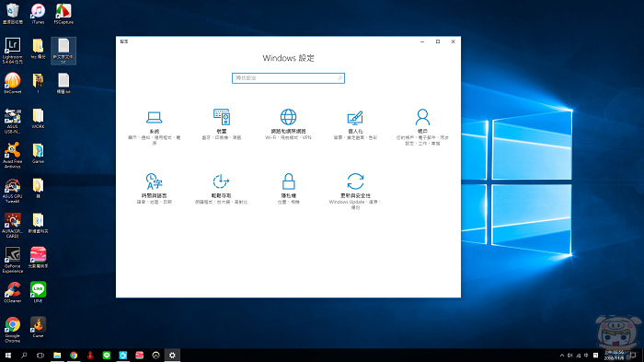
Task: Open the taskbar clock and date
Action: pyautogui.click(x=614, y=356)
